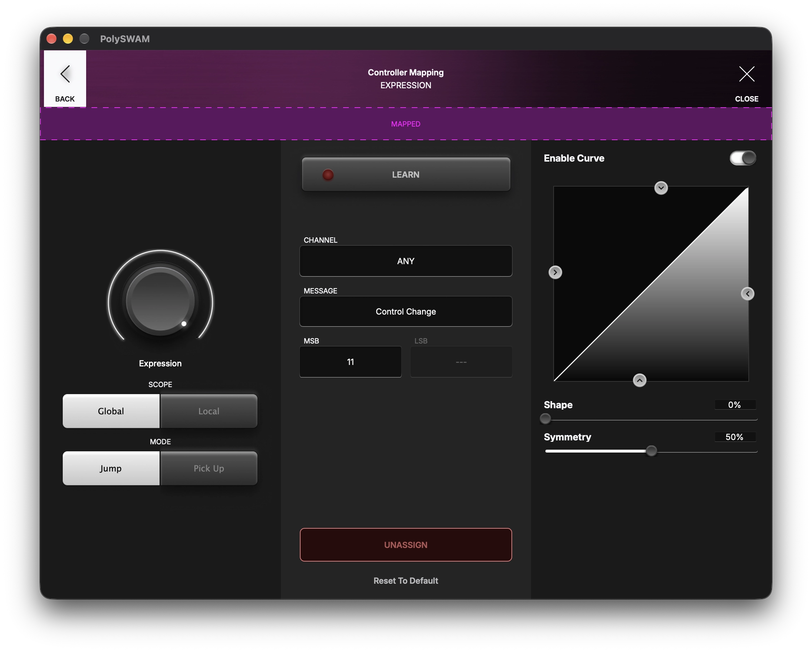Set scope to Global

(111, 411)
